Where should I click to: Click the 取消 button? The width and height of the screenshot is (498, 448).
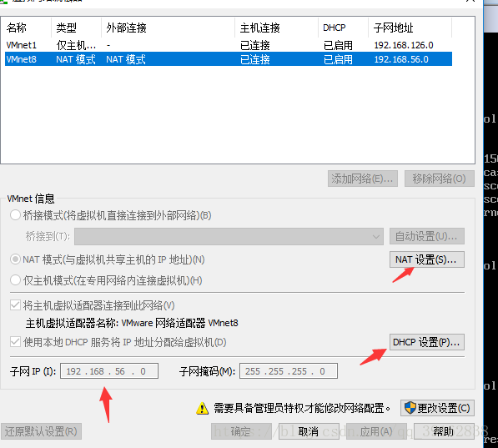[x=309, y=431]
